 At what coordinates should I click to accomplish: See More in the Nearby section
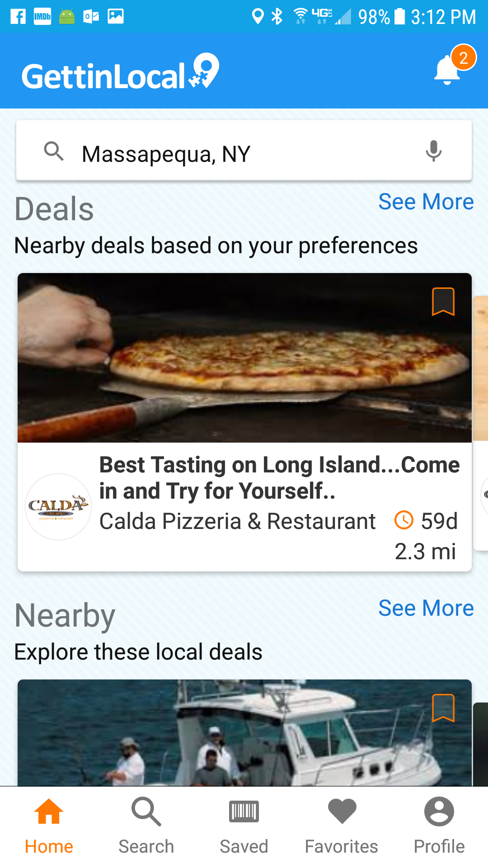[x=426, y=608]
